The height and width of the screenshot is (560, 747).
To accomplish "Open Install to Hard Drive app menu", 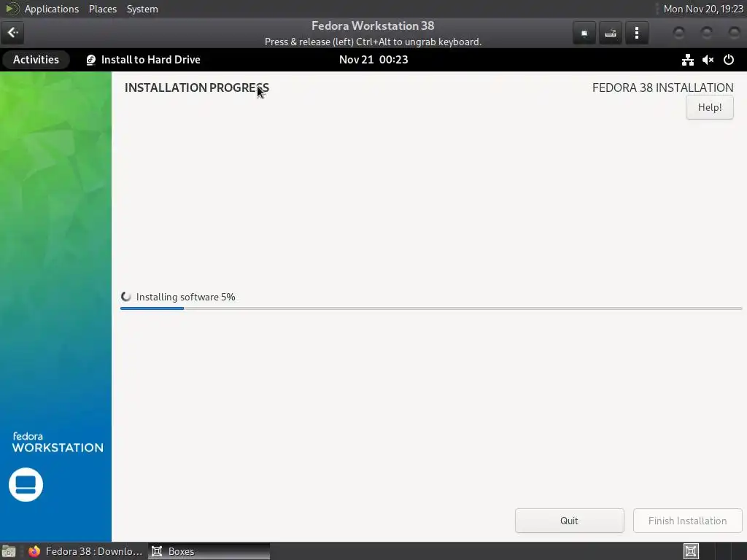I will pyautogui.click(x=143, y=60).
